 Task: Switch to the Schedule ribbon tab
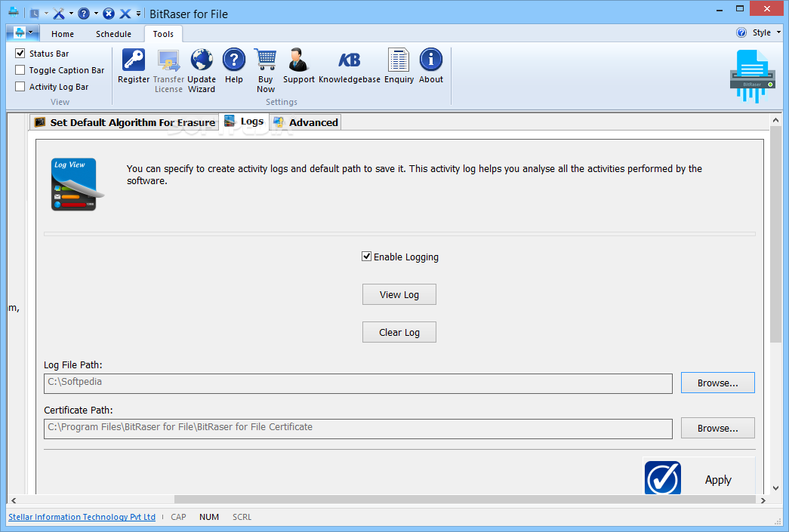114,34
